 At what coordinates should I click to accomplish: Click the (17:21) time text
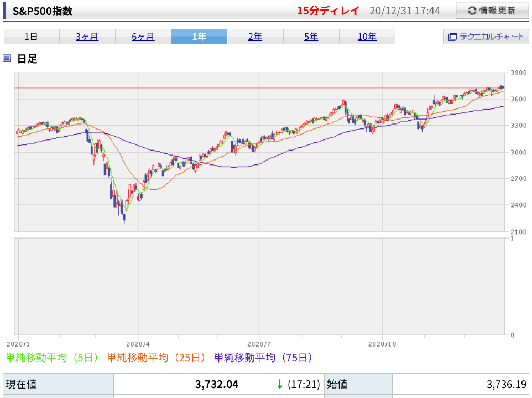304,384
